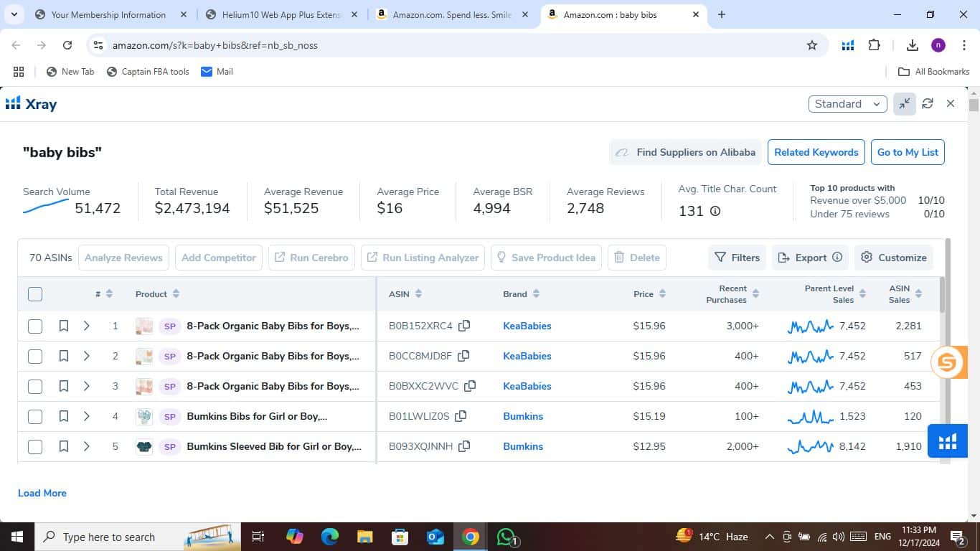Image resolution: width=980 pixels, height=551 pixels.
Task: Expand details for row 3
Action: point(86,386)
